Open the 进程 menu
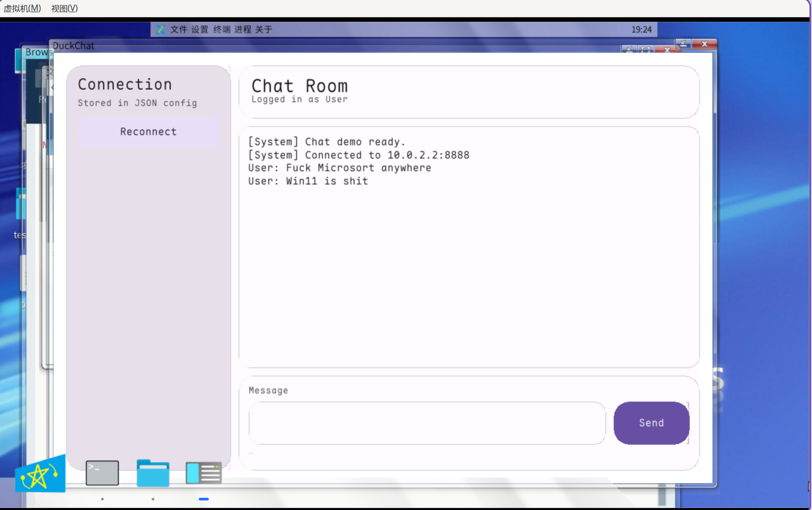This screenshot has width=812, height=510. tap(243, 29)
